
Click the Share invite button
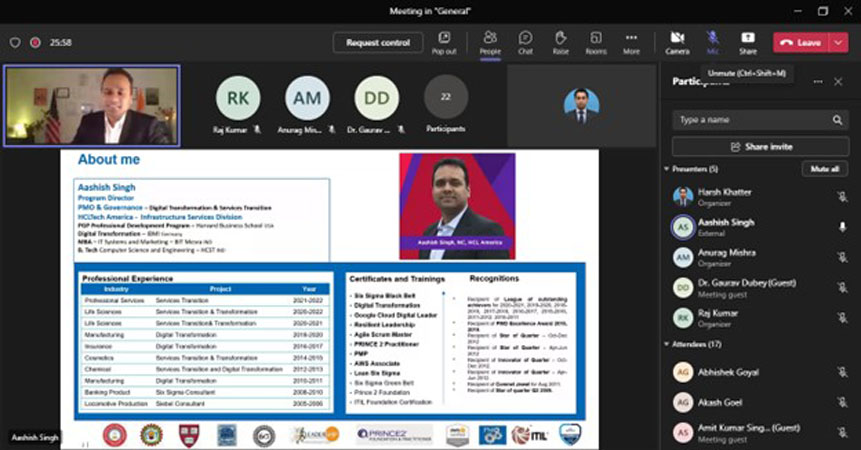(x=760, y=146)
